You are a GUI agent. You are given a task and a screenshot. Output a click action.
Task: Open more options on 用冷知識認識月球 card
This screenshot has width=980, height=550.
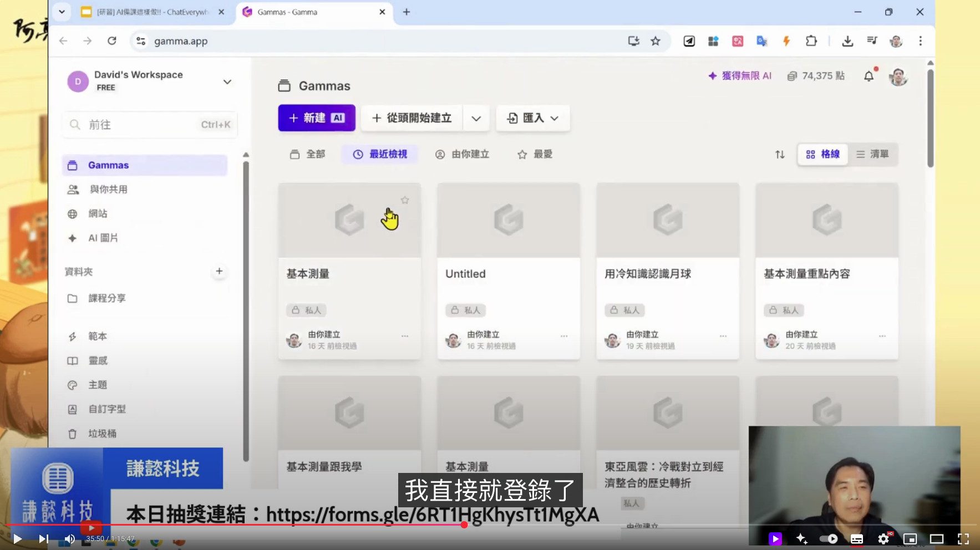[723, 336]
